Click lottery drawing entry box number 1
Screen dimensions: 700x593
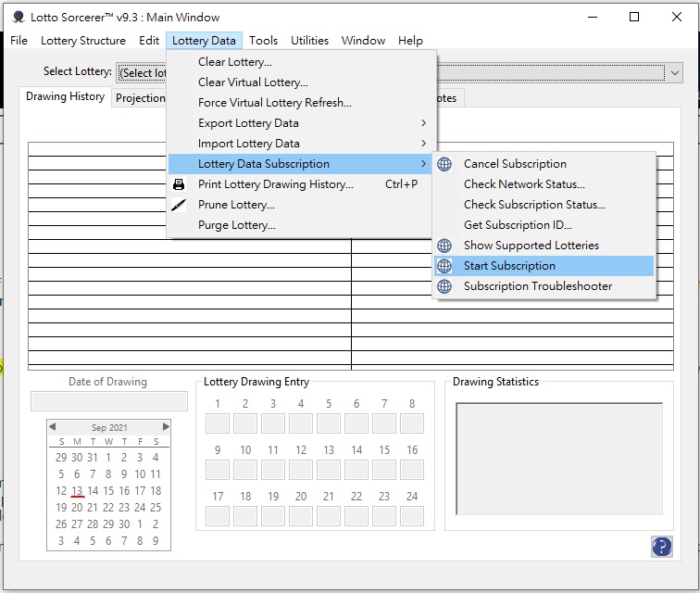tap(218, 423)
